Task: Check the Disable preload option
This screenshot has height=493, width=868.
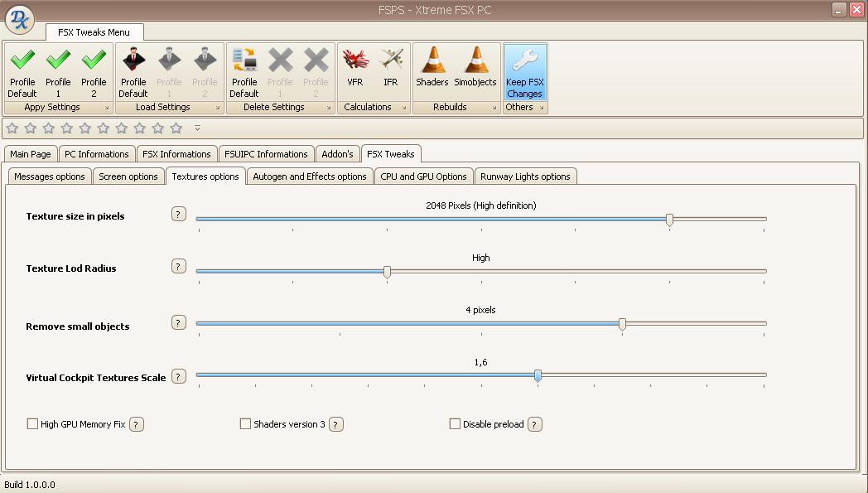Action: (x=455, y=423)
